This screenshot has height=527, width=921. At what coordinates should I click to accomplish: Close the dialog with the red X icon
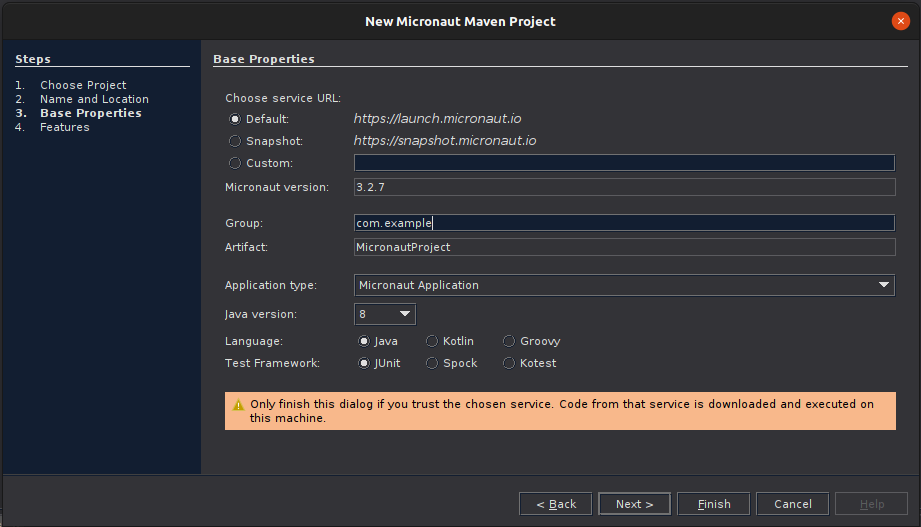(x=900, y=21)
